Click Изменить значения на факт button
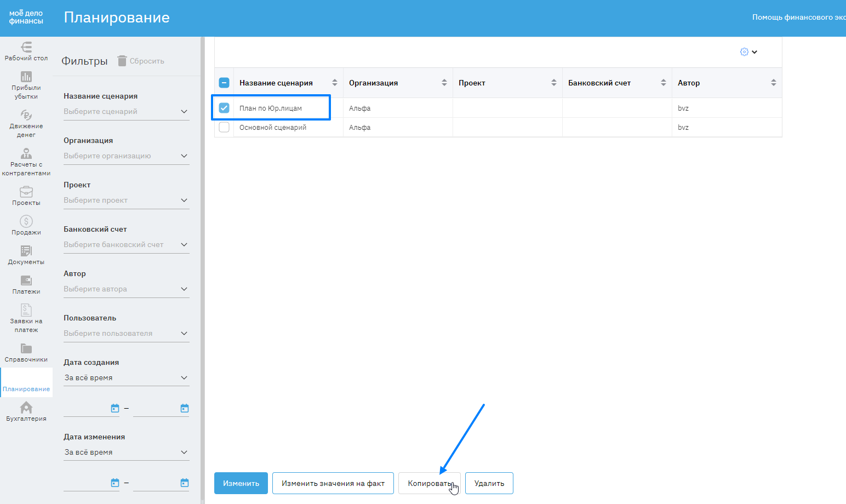 [333, 483]
